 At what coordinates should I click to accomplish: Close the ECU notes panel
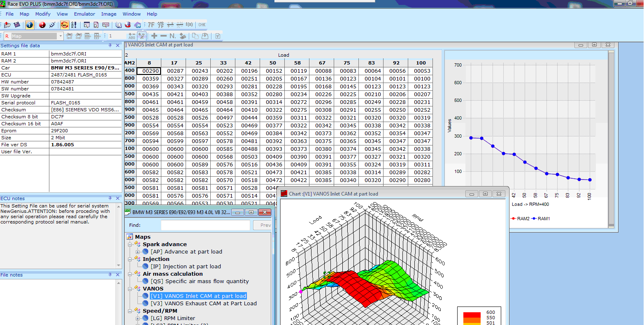(118, 198)
